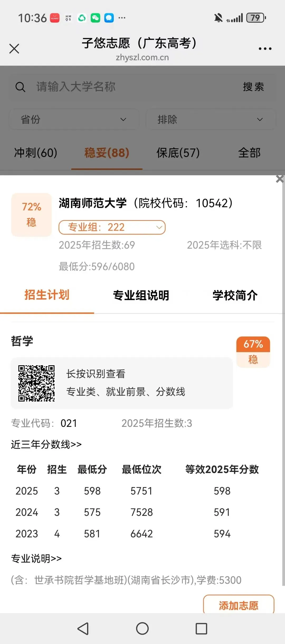Switch to the 专业组说明 tab
The image size is (285, 644).
click(x=141, y=295)
